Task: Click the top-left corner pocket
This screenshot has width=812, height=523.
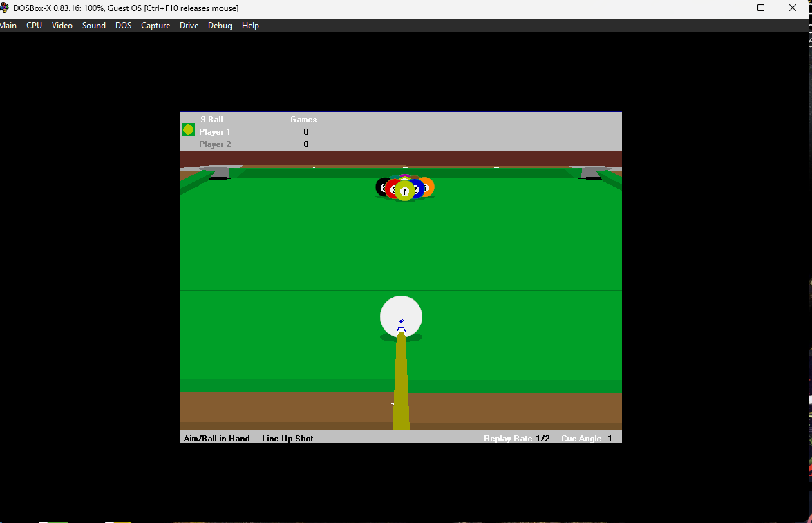Action: click(x=220, y=173)
